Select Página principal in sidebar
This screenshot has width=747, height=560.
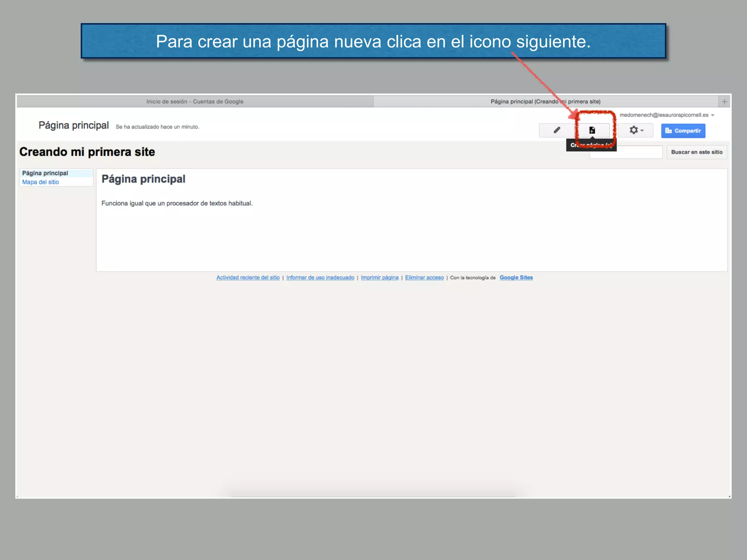point(45,173)
